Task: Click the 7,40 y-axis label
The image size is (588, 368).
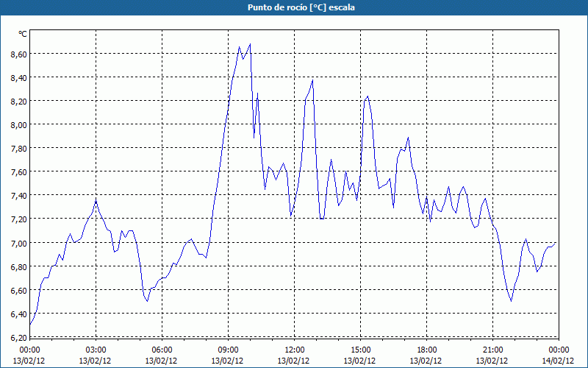Action: pyautogui.click(x=19, y=196)
